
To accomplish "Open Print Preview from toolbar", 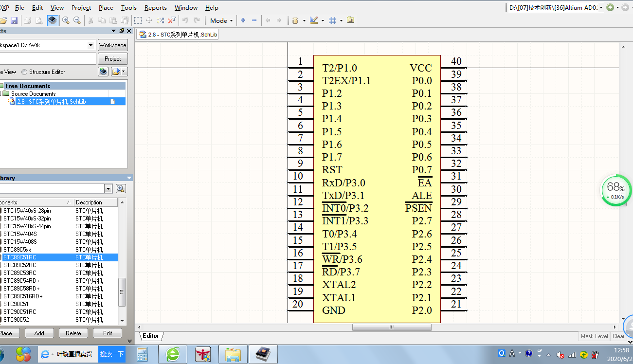I will [x=38, y=20].
